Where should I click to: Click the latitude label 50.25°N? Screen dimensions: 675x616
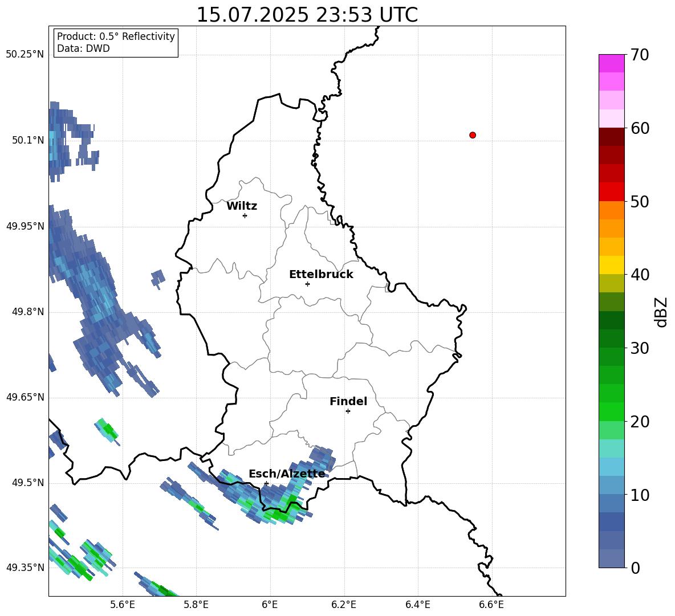[25, 55]
